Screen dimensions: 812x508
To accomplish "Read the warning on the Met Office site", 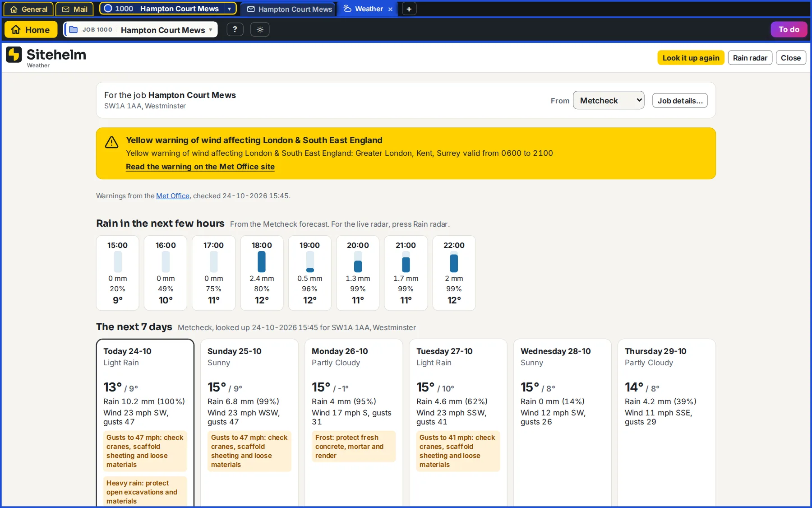I will [x=200, y=167].
